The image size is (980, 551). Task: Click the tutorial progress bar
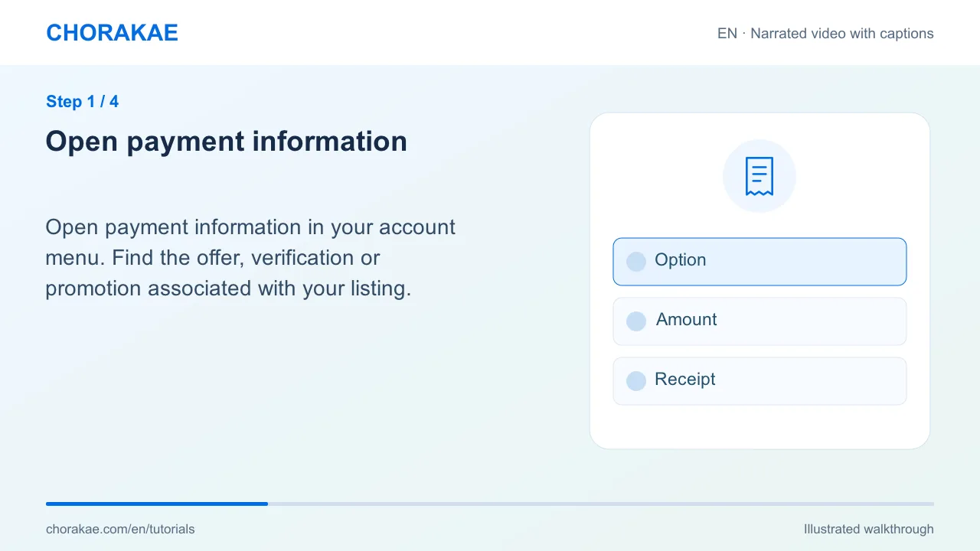(490, 504)
